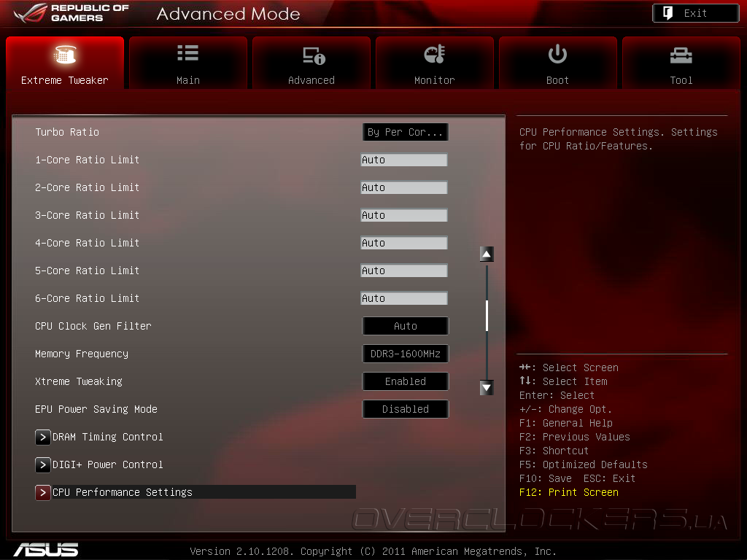Open the Turbo Ratio dropdown
This screenshot has height=560, width=747.
[406, 132]
